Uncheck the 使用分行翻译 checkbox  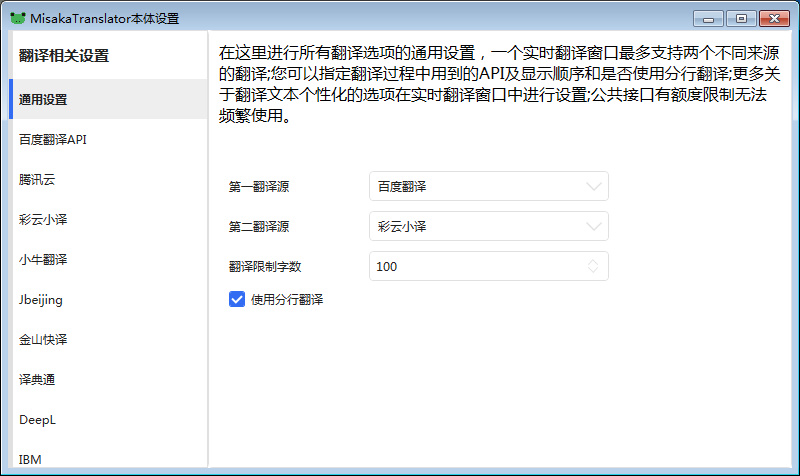pos(237,299)
